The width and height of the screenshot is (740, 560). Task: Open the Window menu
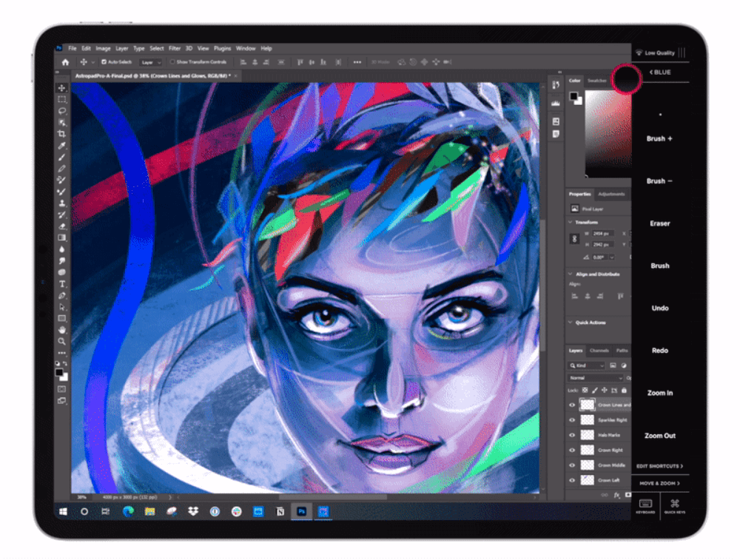click(x=246, y=48)
